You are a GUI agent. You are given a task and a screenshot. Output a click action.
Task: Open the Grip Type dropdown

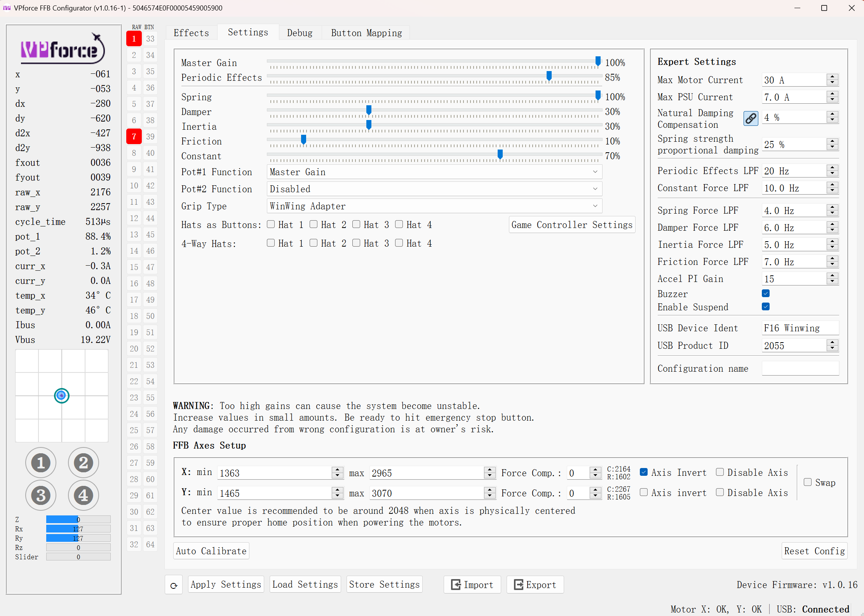434,206
